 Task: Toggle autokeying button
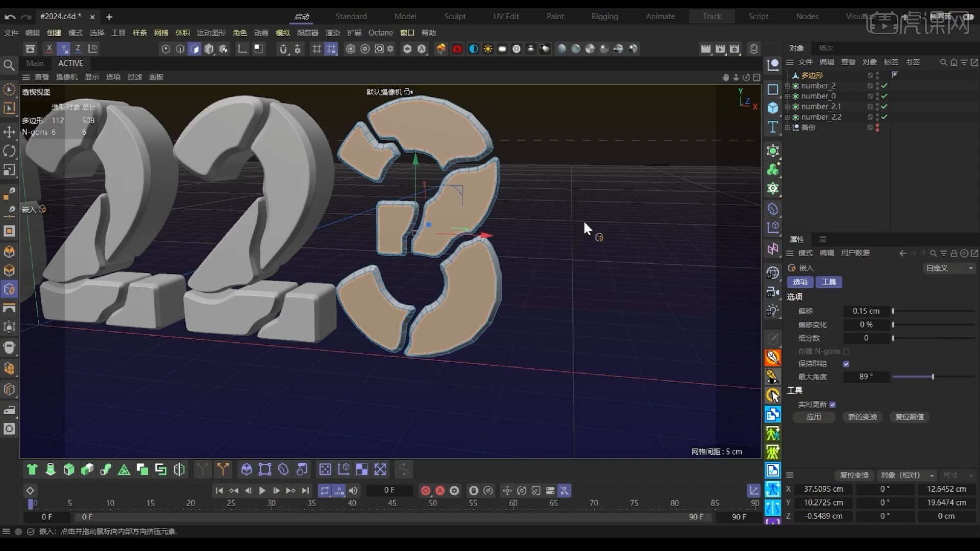(x=440, y=490)
